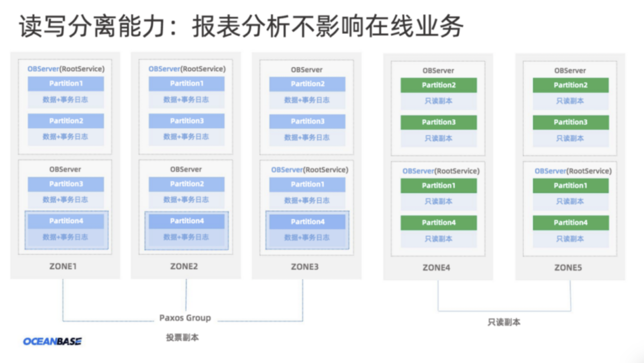The width and height of the screenshot is (644, 363).
Task: Select the ZONE4 label
Action: click(x=436, y=268)
